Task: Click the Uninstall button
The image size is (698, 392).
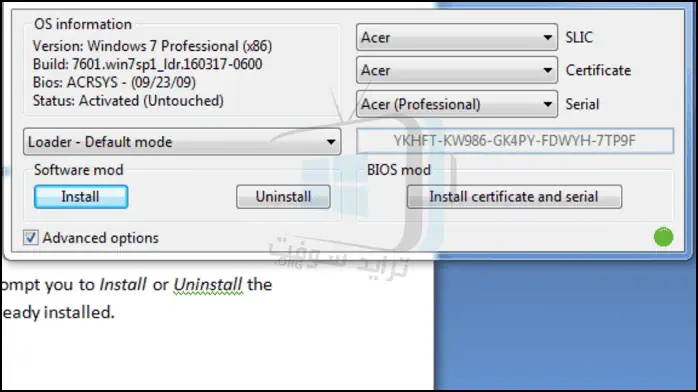Action: pyautogui.click(x=284, y=197)
